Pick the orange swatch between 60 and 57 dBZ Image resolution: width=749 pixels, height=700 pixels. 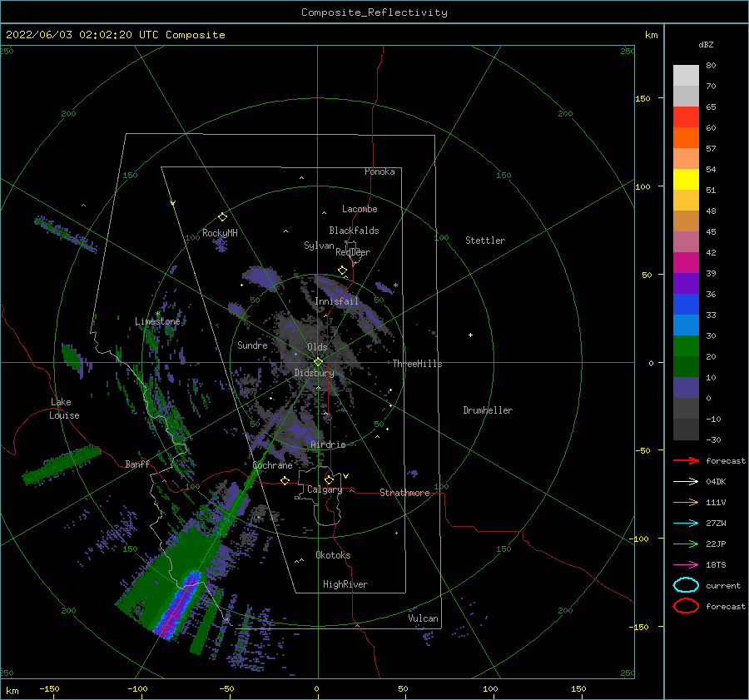point(686,138)
